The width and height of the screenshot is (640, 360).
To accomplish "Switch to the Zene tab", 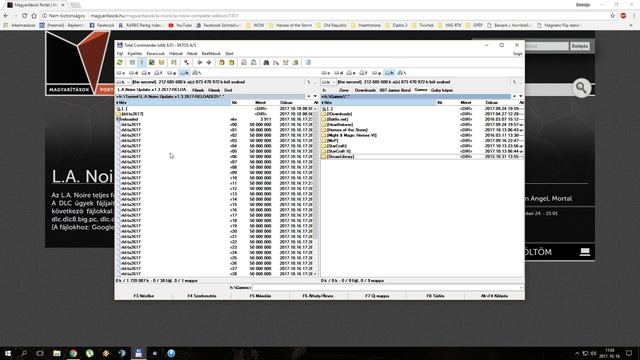I will coord(344,90).
